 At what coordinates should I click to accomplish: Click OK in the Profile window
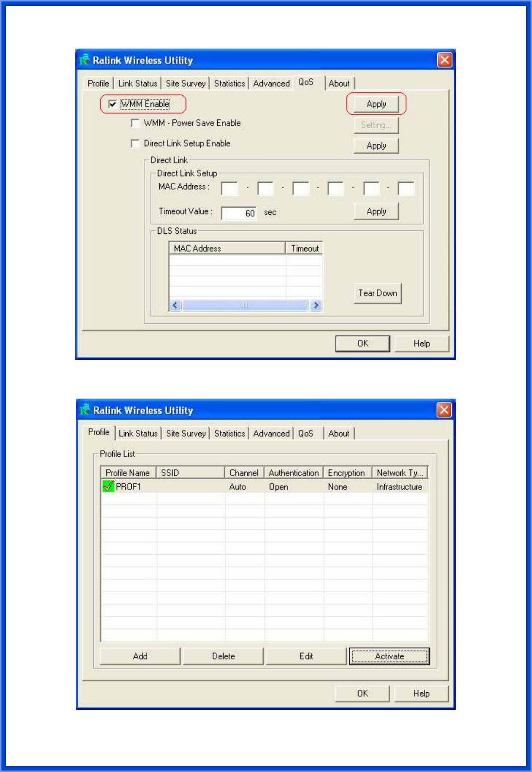pyautogui.click(x=362, y=693)
